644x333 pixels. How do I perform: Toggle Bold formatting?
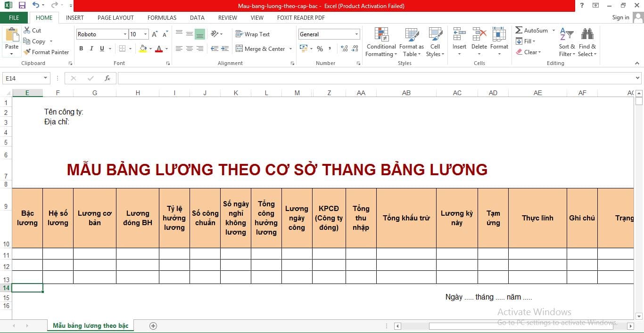coord(81,49)
